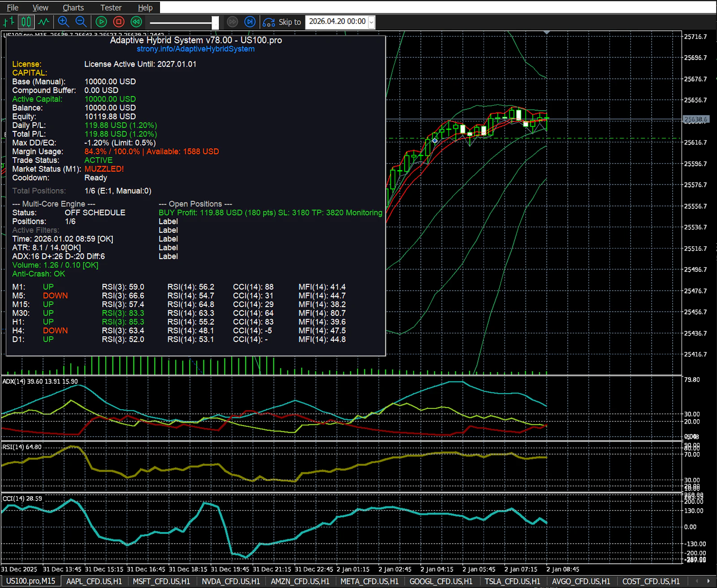
Task: Click the ADX(14) indicator label
Action: point(40,382)
